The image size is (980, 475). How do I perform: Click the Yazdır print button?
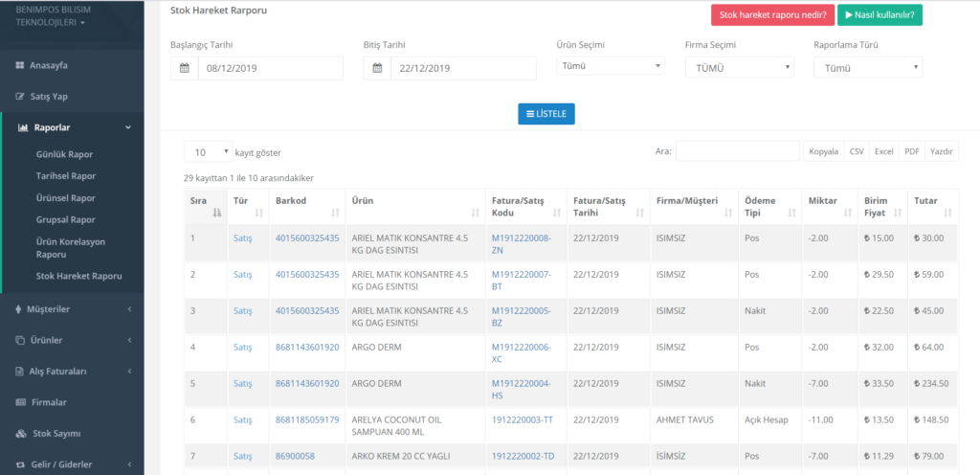pos(942,151)
